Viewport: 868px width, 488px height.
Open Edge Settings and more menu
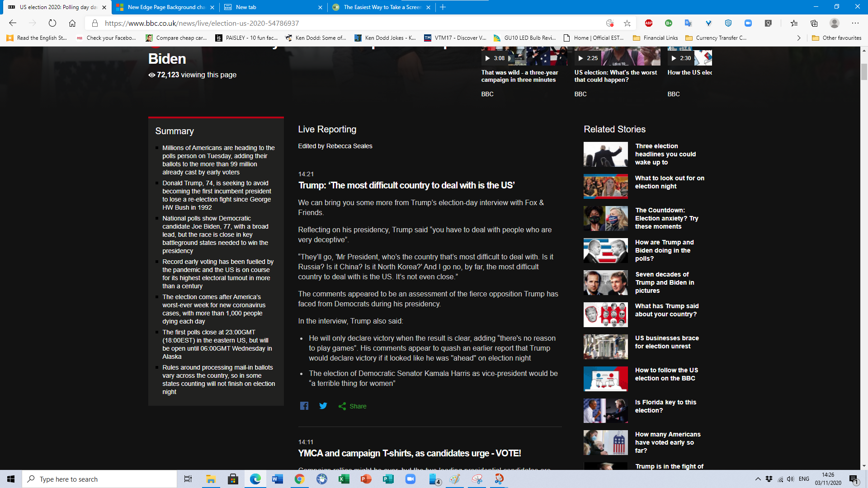click(855, 23)
